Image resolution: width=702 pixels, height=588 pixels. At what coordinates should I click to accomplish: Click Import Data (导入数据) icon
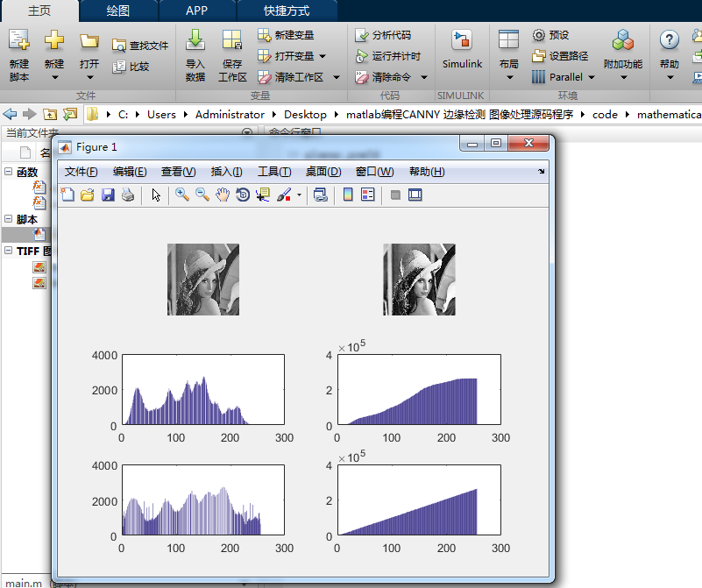[x=195, y=39]
